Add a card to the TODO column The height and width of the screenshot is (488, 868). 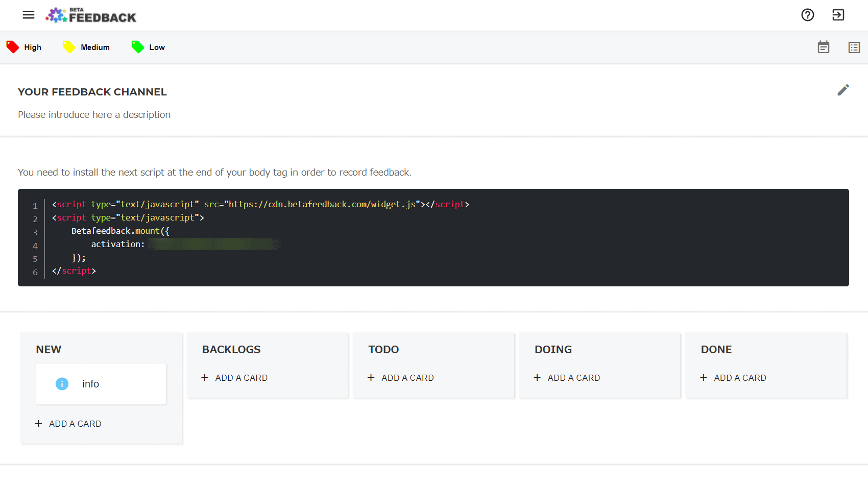401,378
